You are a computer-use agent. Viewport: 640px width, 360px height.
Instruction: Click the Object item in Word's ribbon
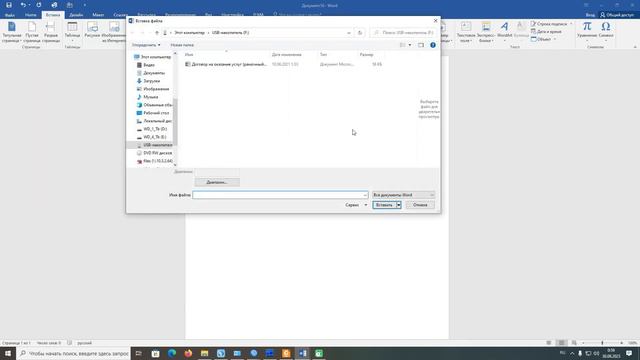pyautogui.click(x=541, y=39)
